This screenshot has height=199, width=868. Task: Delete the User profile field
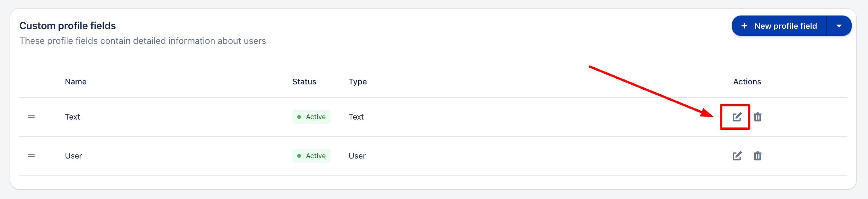coord(757,156)
